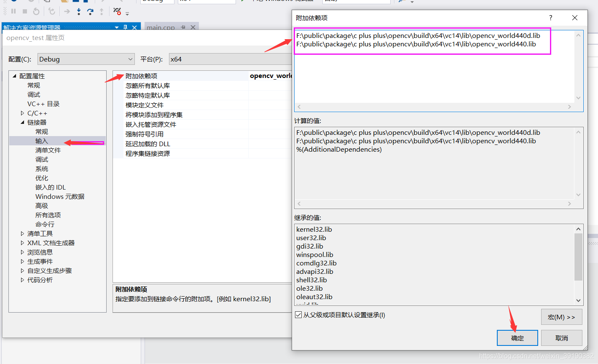Open the 平台 x64 combo box
The width and height of the screenshot is (598, 364).
click(x=231, y=59)
